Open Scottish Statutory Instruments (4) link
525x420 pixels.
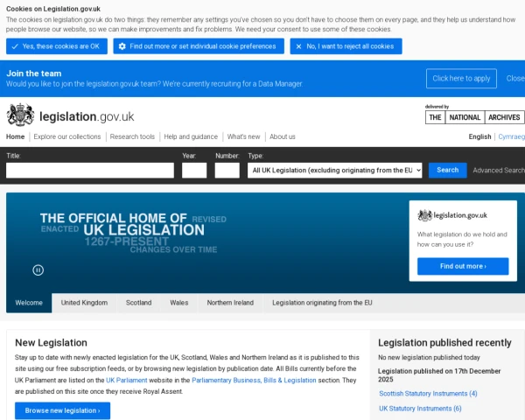click(428, 394)
